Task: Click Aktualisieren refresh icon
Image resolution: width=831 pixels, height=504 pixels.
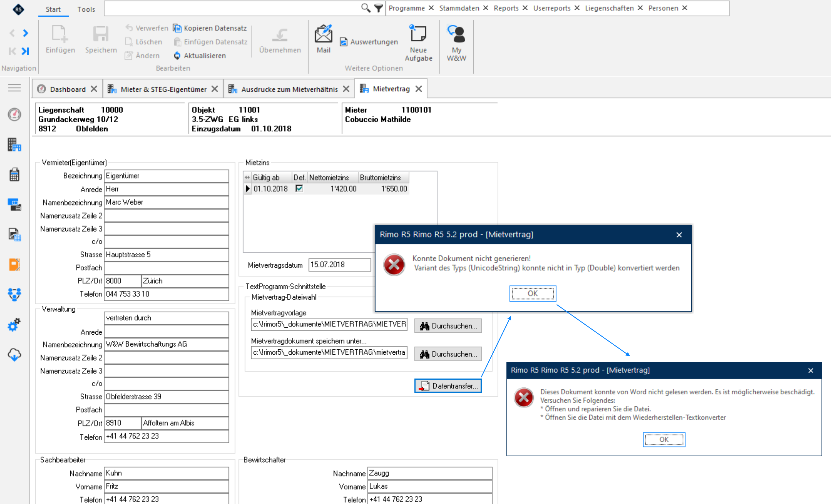Action: [177, 56]
